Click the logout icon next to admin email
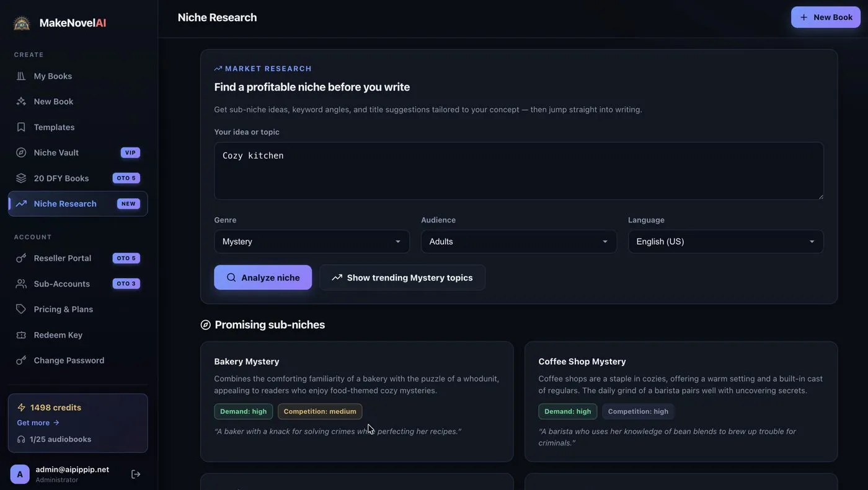 [136, 475]
